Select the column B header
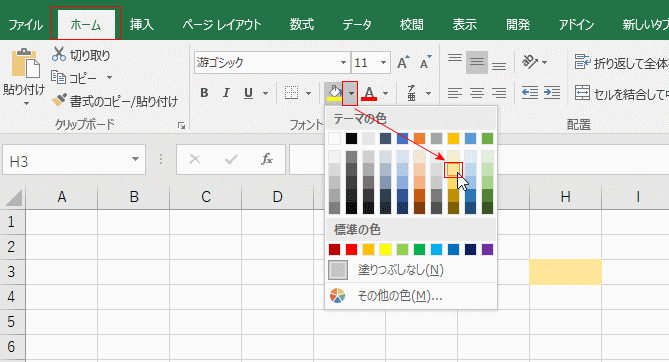The image size is (669, 362). click(x=134, y=197)
